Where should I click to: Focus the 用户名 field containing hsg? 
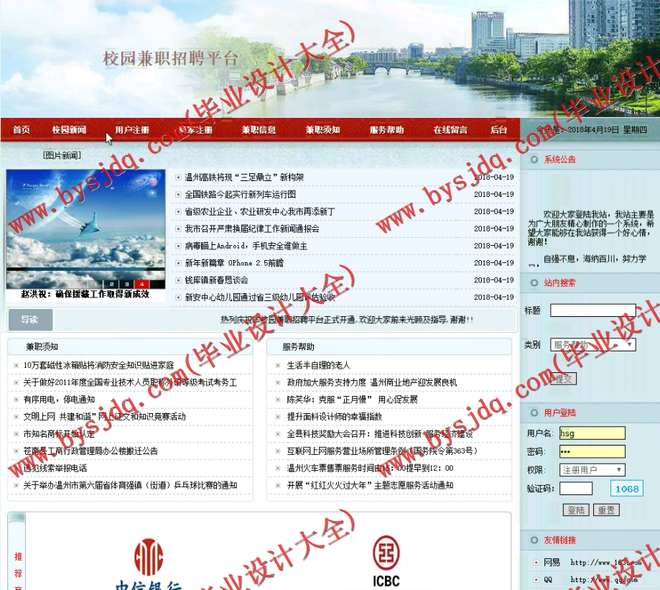592,433
